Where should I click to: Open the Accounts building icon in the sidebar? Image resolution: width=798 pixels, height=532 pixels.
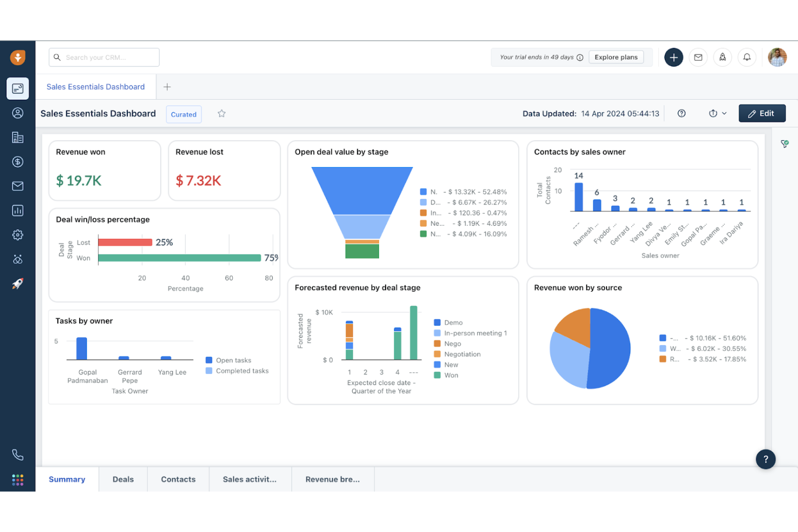coord(18,137)
